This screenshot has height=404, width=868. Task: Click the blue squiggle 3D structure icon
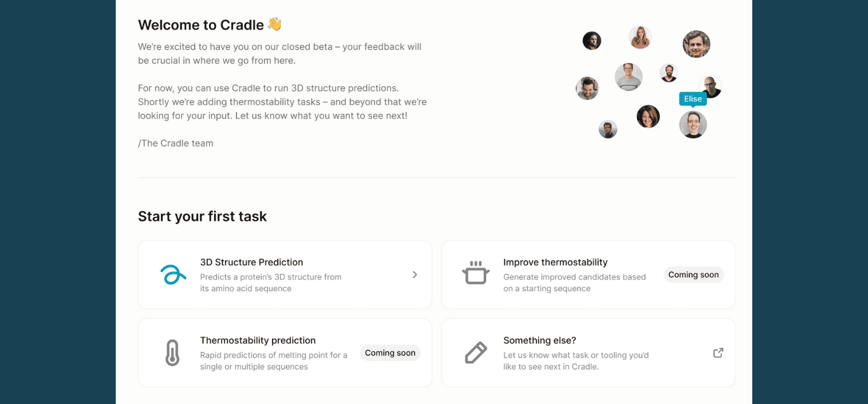172,274
